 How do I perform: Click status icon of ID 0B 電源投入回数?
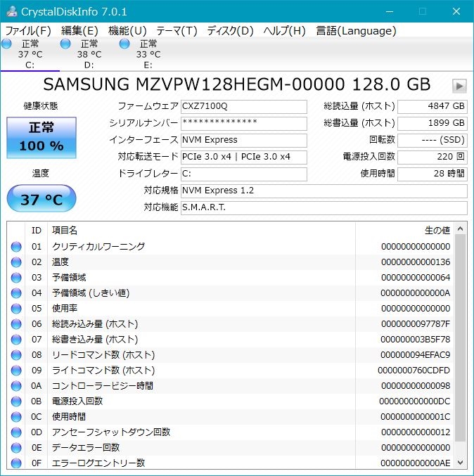[16, 401]
